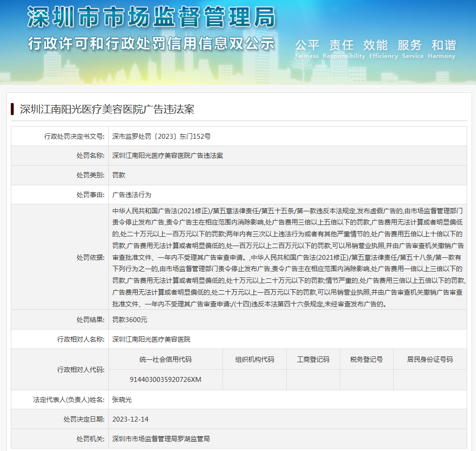The width and height of the screenshot is (476, 451).
Task: Click the 处罚依据 legal basis paragraph
Action: [x=288, y=257]
